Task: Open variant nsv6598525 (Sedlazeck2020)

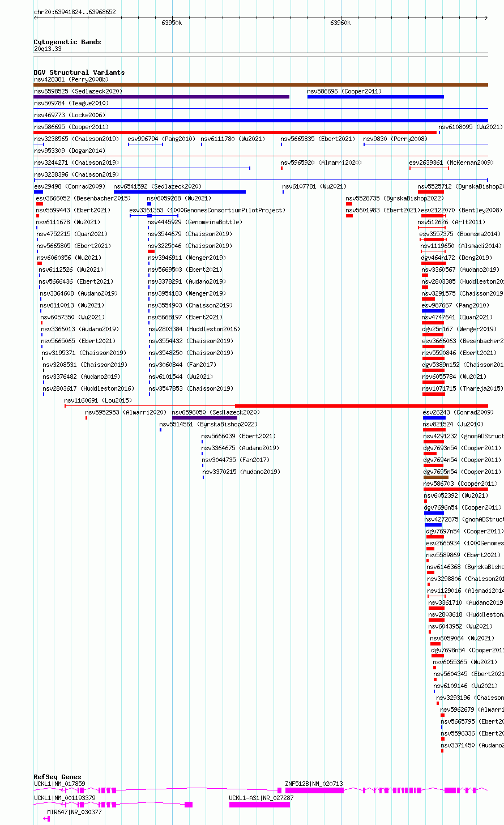Action: (78, 91)
